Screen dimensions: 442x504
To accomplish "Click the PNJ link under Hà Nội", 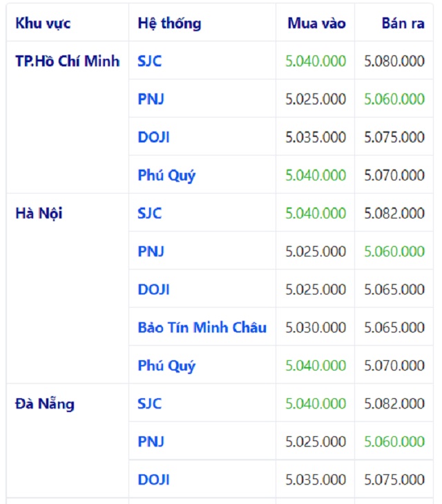I will (x=151, y=251).
